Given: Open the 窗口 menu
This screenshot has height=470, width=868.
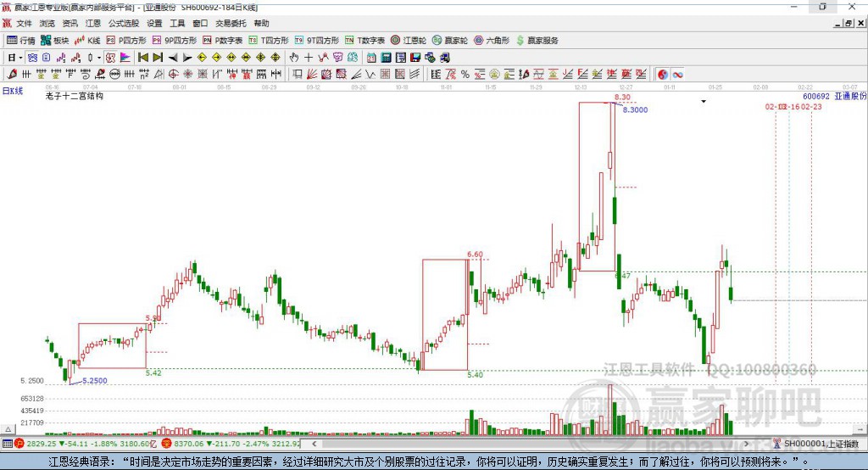Looking at the screenshot, I should pyautogui.click(x=200, y=23).
